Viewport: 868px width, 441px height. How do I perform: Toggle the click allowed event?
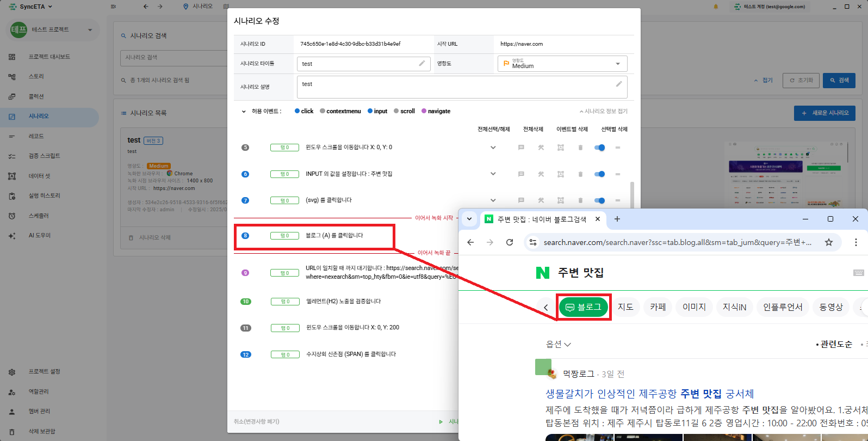(304, 111)
